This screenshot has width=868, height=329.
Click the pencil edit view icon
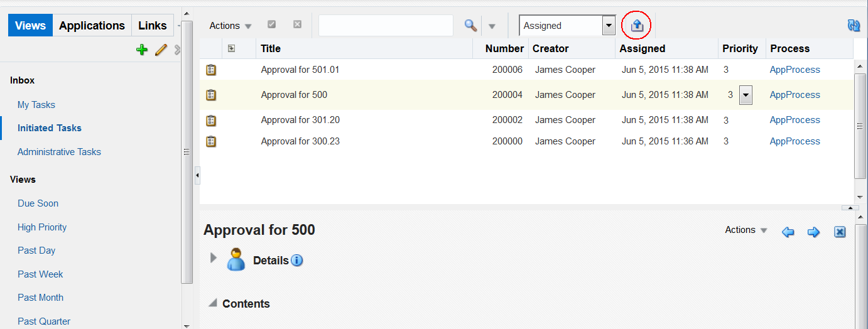coord(161,50)
